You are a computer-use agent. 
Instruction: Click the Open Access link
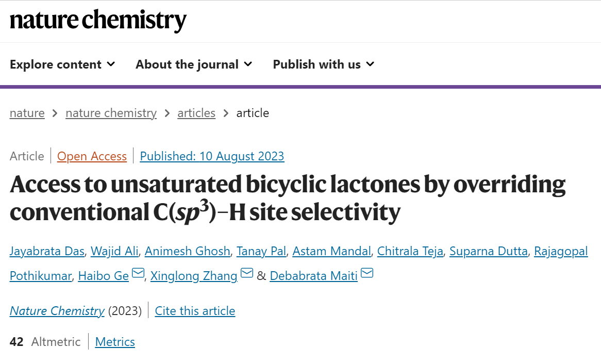(x=92, y=156)
